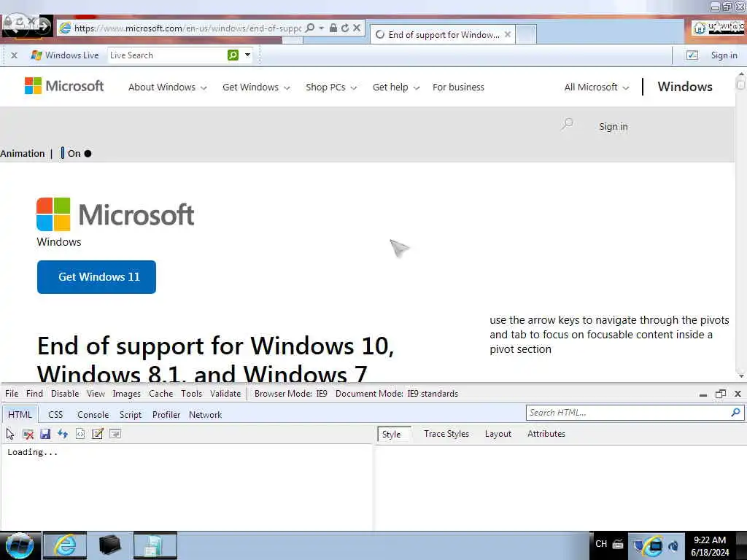Click the search magnifier on the Microsoft page
747x560 pixels.
(x=567, y=125)
